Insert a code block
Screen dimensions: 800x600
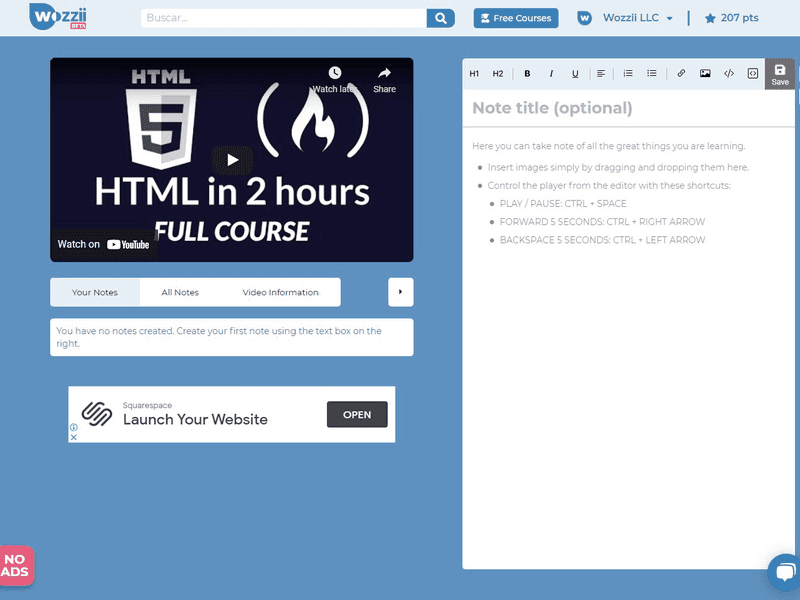(753, 73)
